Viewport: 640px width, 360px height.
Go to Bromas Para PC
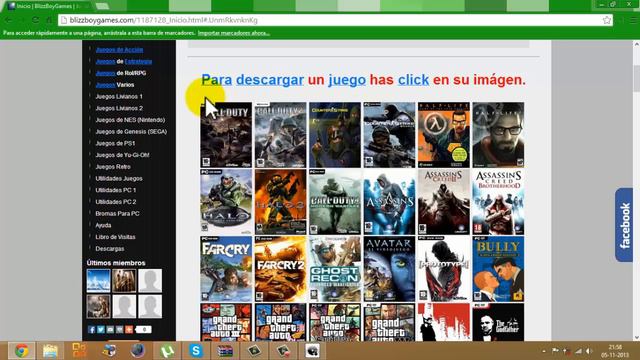click(x=117, y=214)
